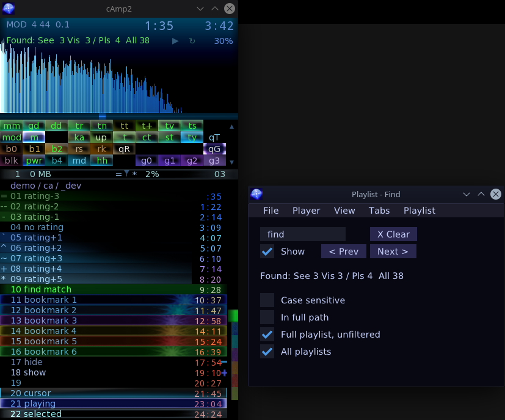The height and width of the screenshot is (420, 505).
Task: Click the play arrow icon in cAmp2 header
Action: tap(175, 41)
